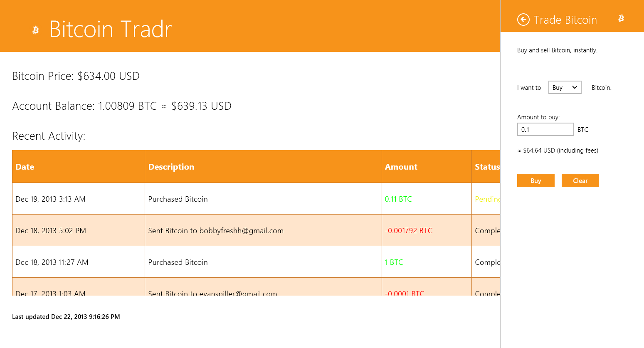
Task: Click the Bitcoin icon in the Trade panel header
Action: pyautogui.click(x=621, y=18)
